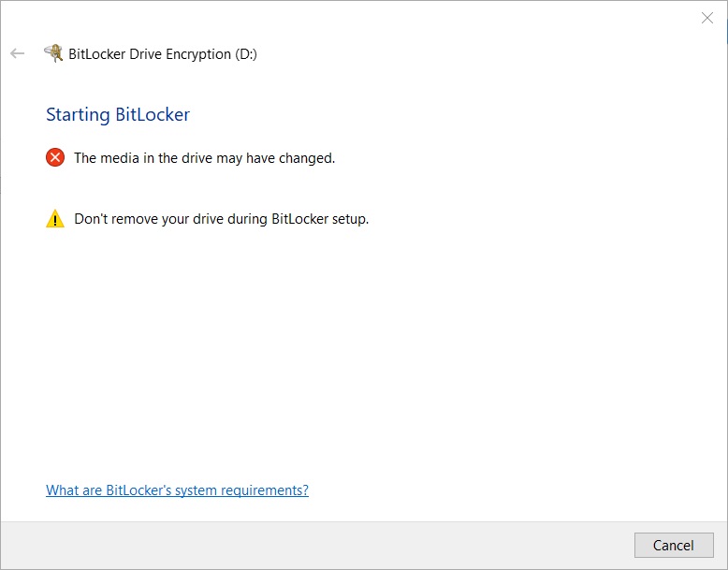Click the BitLocker key drive icon
Screen dimensions: 728x570
[53, 53]
